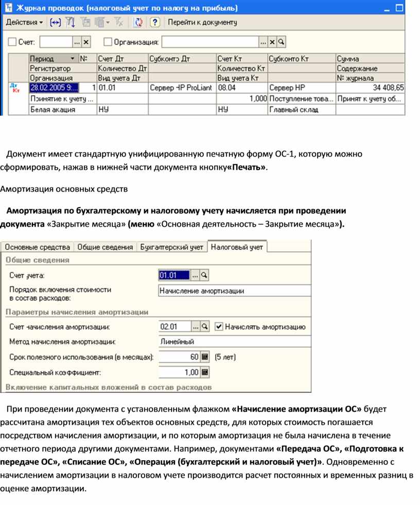Open the Порядок включения стоимости combo box
This screenshot has height=505, width=420.
click(x=234, y=291)
